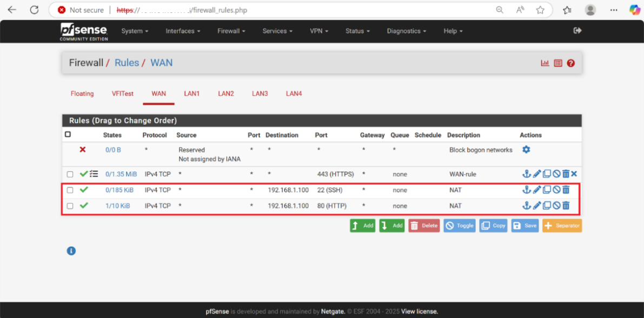Disable the 80 (HTTP) rule icon
644x318 pixels.
(556, 206)
